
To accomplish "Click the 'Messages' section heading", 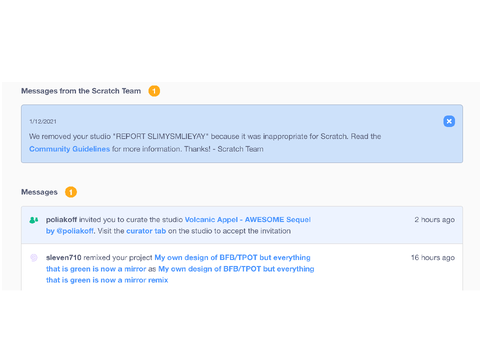I will click(x=39, y=192).
